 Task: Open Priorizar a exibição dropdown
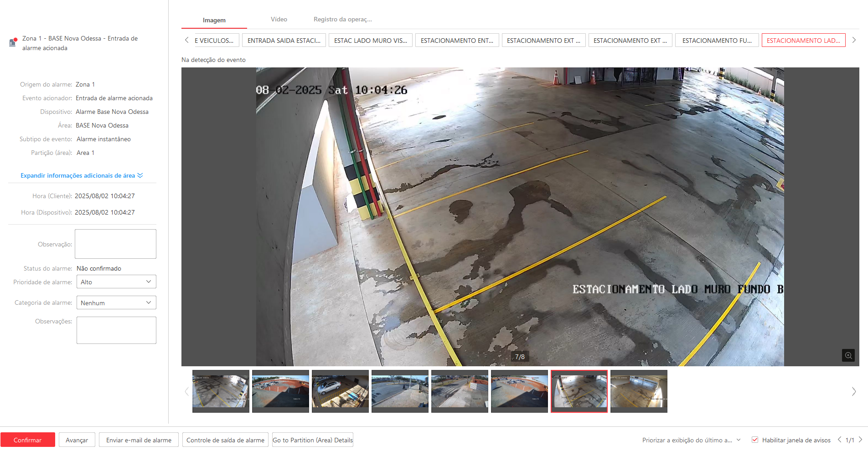pos(691,440)
